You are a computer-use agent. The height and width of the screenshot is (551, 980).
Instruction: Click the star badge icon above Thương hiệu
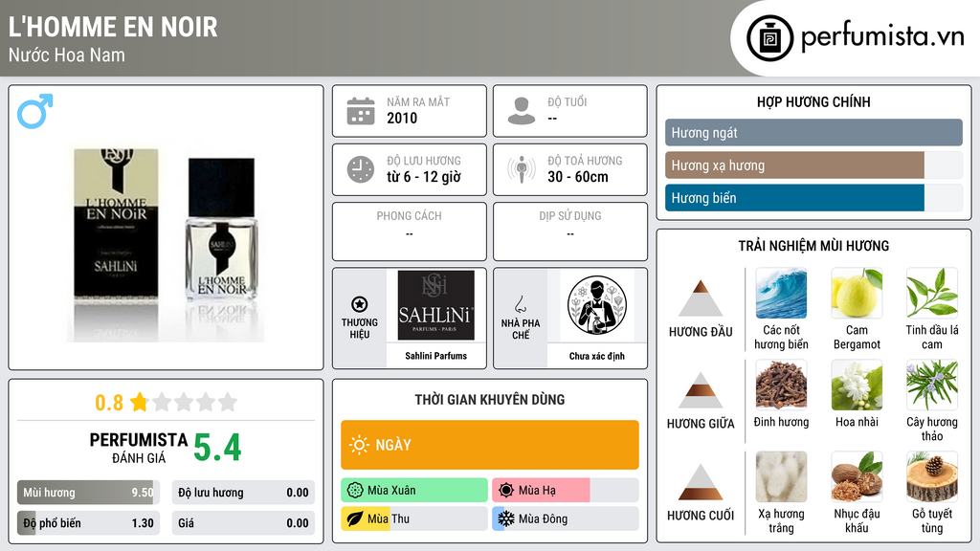tap(360, 304)
